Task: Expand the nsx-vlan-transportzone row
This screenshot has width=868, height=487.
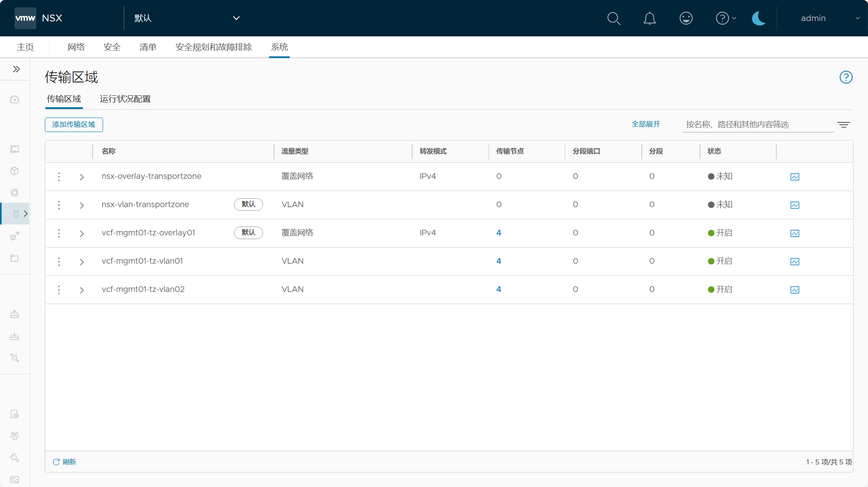Action: [82, 205]
